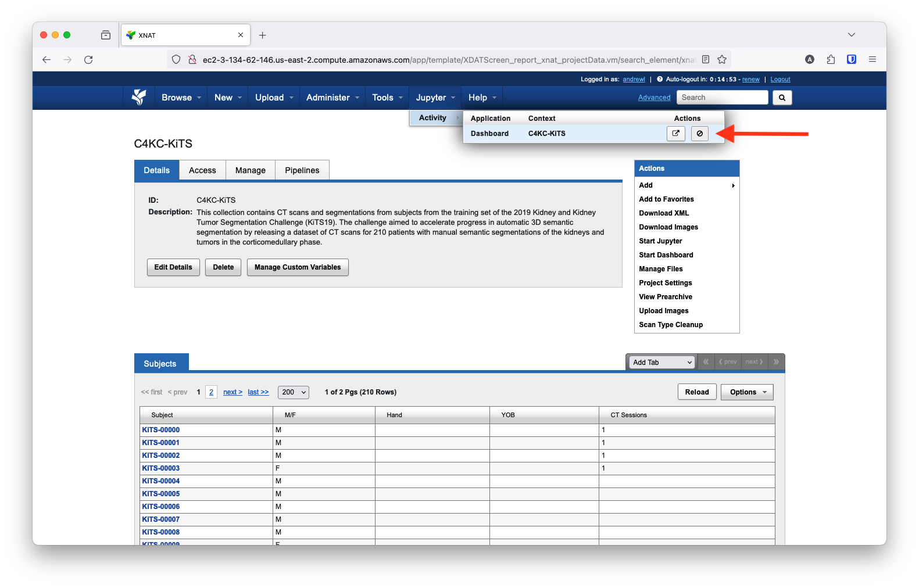919x588 pixels.
Task: Click the XNAT logo home icon
Action: (139, 98)
